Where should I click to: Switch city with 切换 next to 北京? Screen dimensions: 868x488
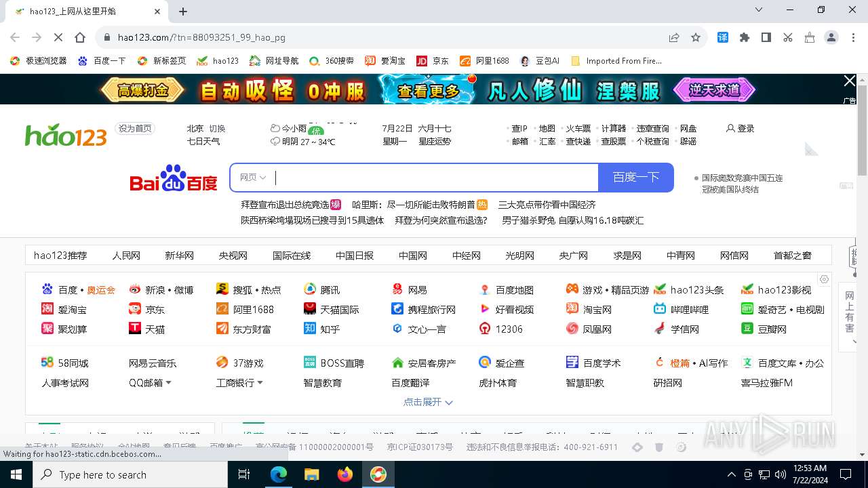217,128
